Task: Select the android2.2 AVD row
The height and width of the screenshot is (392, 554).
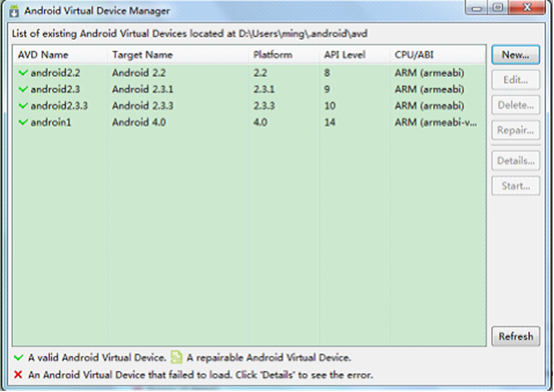Action: coord(250,73)
